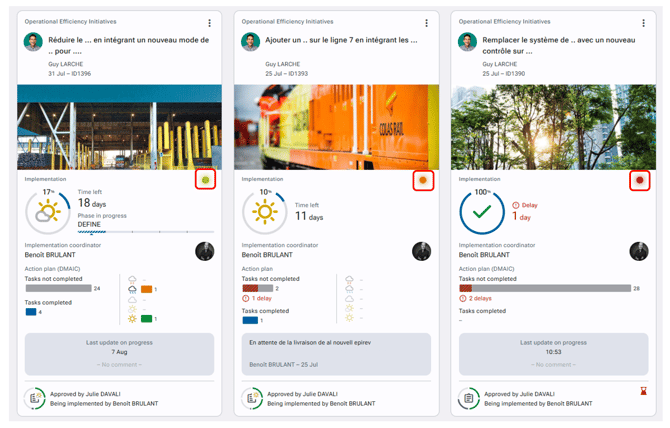Click blue tasks completed bar on ID1393 card

[250, 320]
